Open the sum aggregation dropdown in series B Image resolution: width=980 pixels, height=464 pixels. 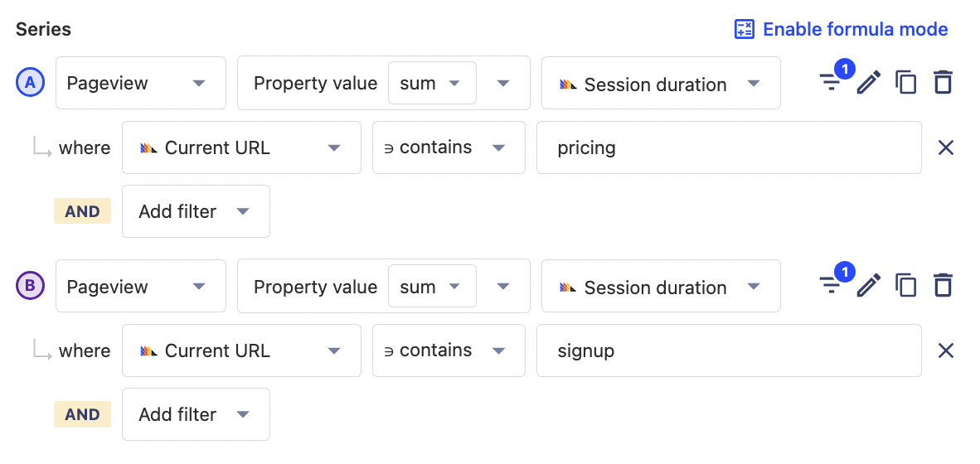[x=432, y=287]
